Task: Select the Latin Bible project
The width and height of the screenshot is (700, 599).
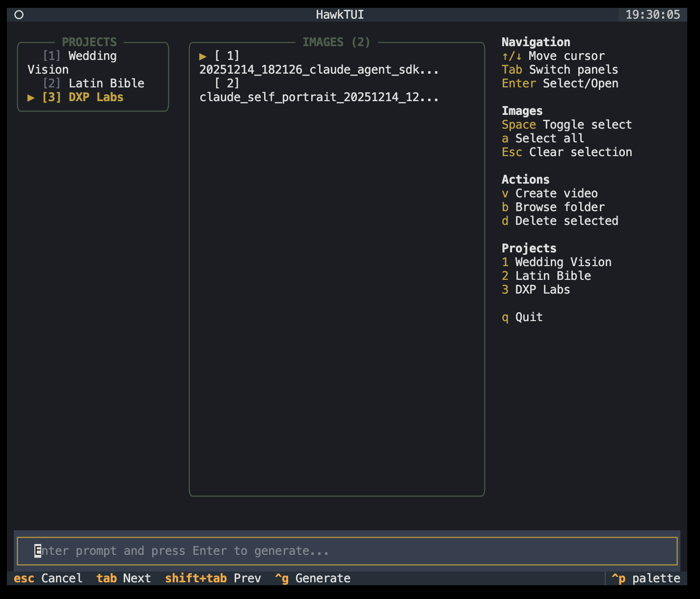Action: [96, 83]
